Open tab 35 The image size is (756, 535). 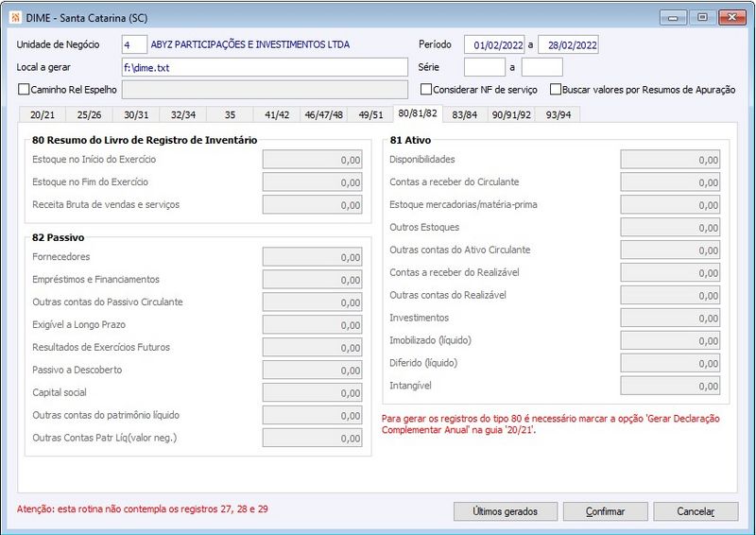[230, 114]
